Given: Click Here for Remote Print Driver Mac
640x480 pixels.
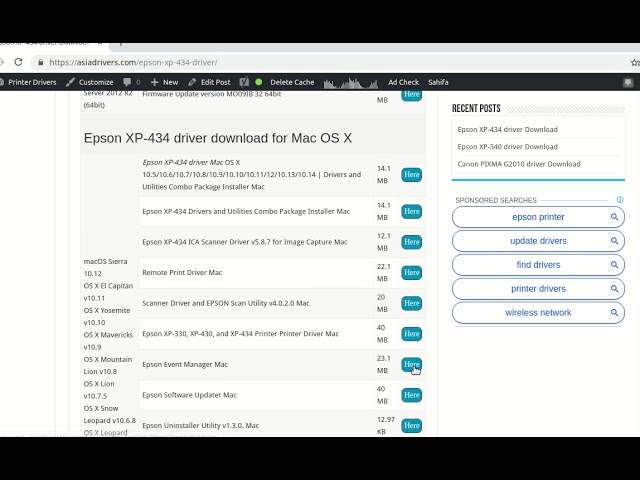Looking at the screenshot, I should (x=411, y=273).
